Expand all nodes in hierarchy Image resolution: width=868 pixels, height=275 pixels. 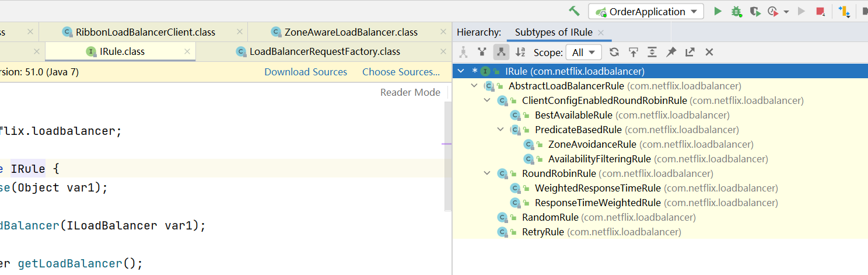[652, 52]
